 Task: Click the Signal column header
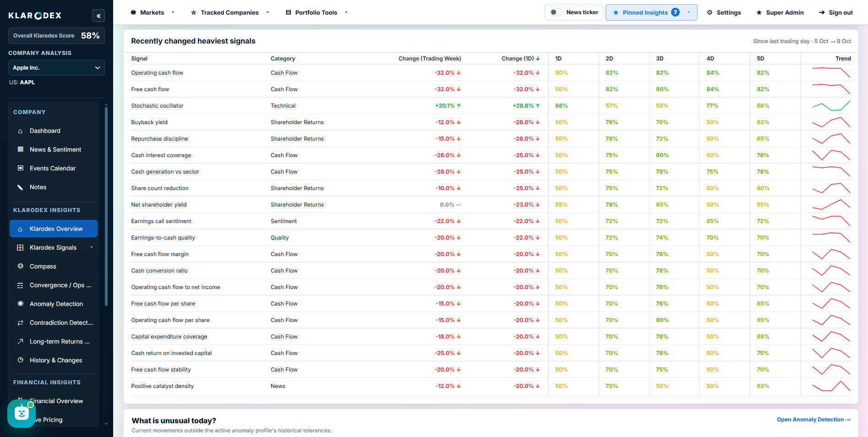(x=139, y=59)
